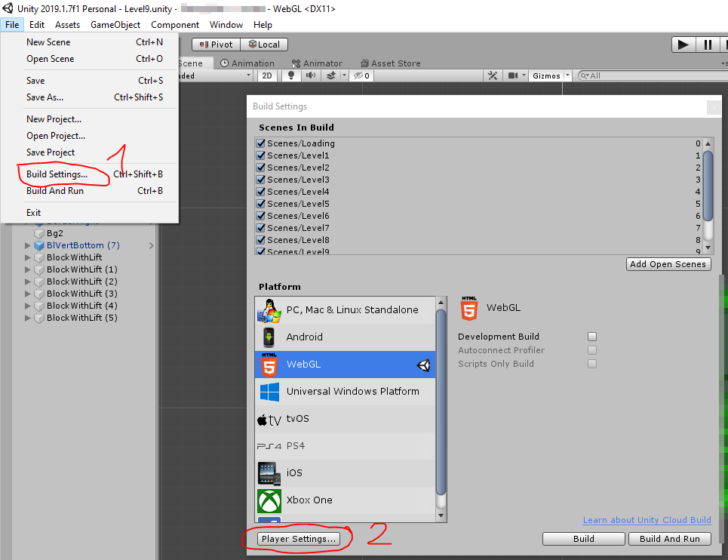Choose Build Settings... from File menu
This screenshot has height=560, width=728.
click(x=89, y=174)
